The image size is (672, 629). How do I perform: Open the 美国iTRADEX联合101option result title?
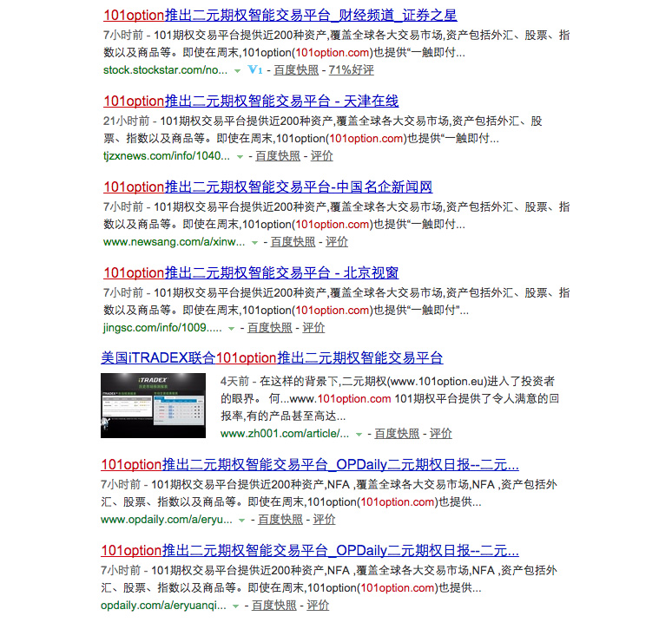(272, 358)
